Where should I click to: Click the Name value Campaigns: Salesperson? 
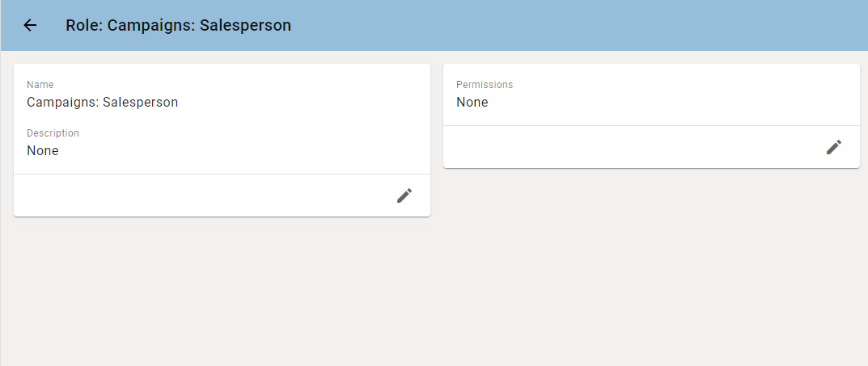103,103
